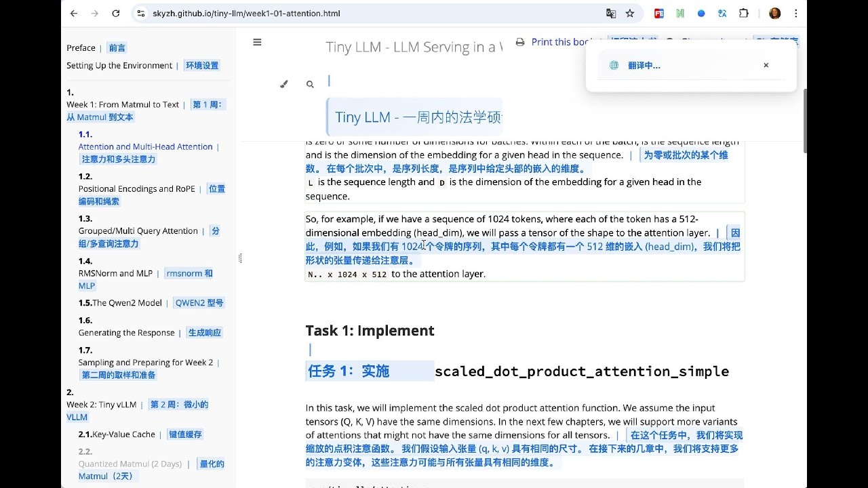The height and width of the screenshot is (488, 868).
Task: Open the book search magnifier
Action: pos(310,84)
